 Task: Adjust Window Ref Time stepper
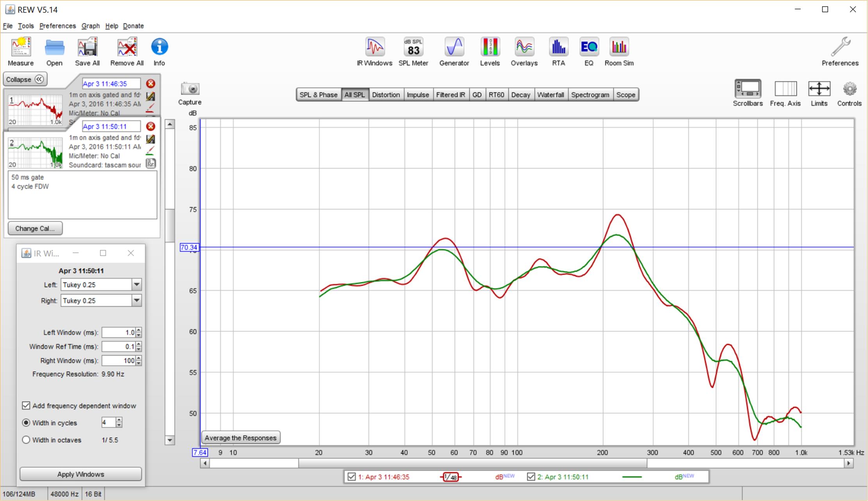[139, 347]
